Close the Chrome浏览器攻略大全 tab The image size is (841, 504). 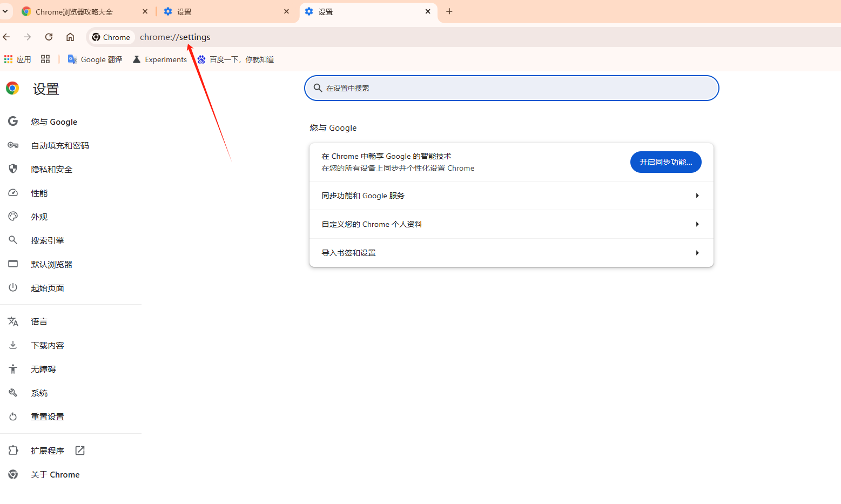[145, 11]
